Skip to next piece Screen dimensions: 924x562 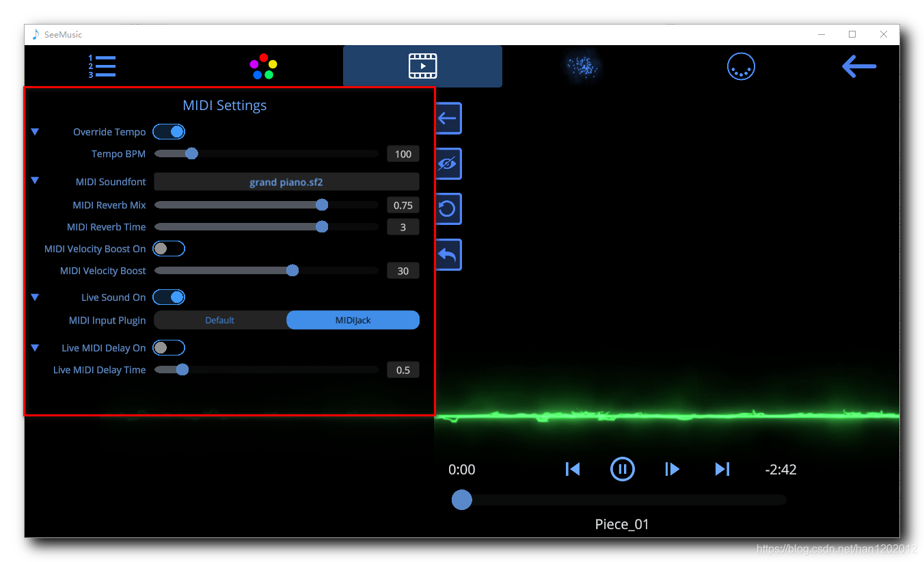point(722,469)
